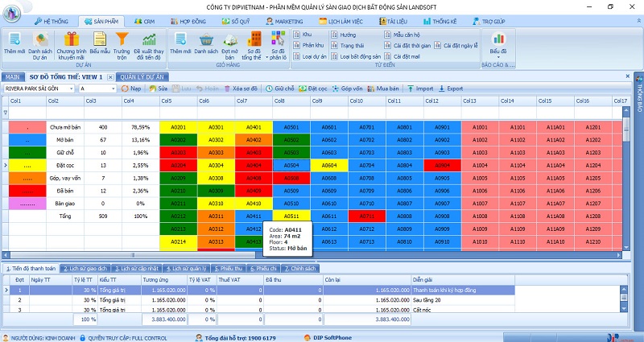Click the Mua bán button
Screen dimensions: 644x342
pyautogui.click(x=383, y=89)
